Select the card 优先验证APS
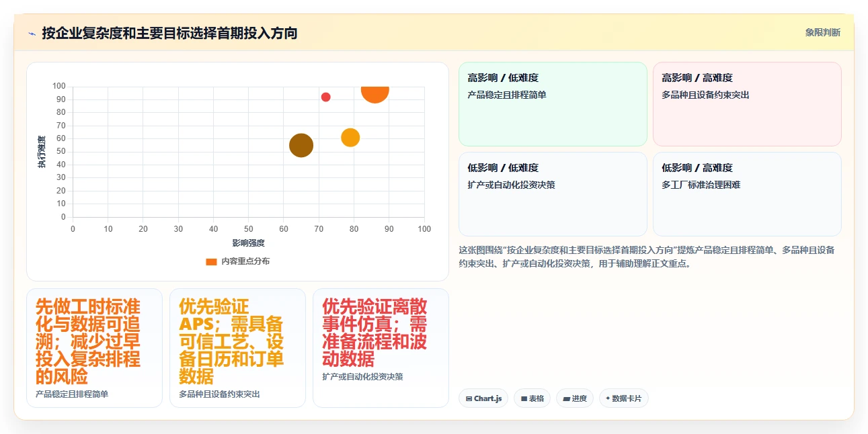The height and width of the screenshot is (434, 868). tap(237, 348)
